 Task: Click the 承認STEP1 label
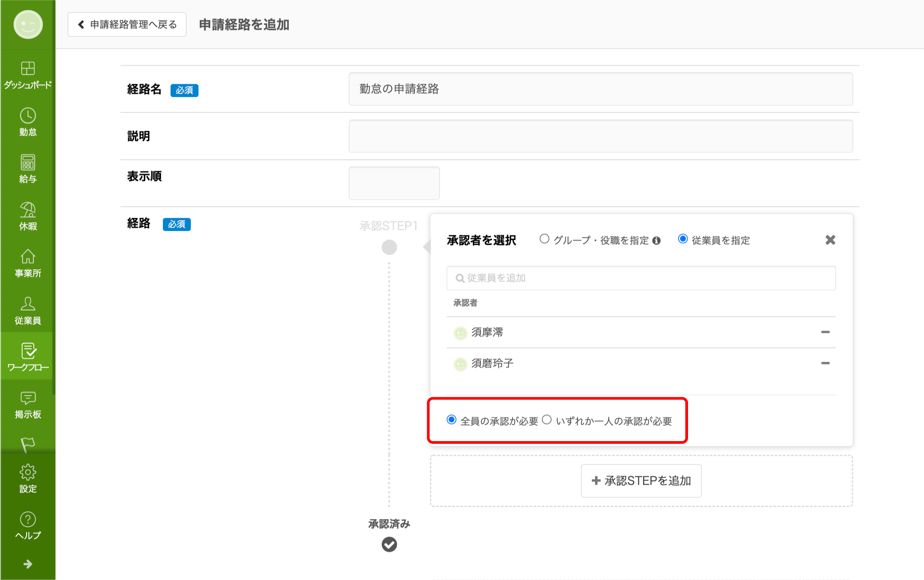[388, 226]
